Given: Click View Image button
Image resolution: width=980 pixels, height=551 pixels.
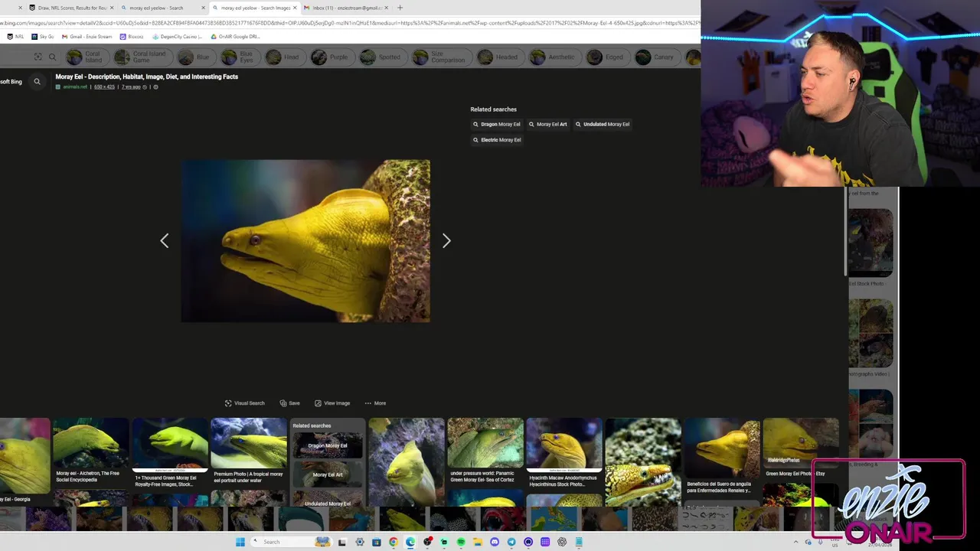Looking at the screenshot, I should tap(332, 403).
